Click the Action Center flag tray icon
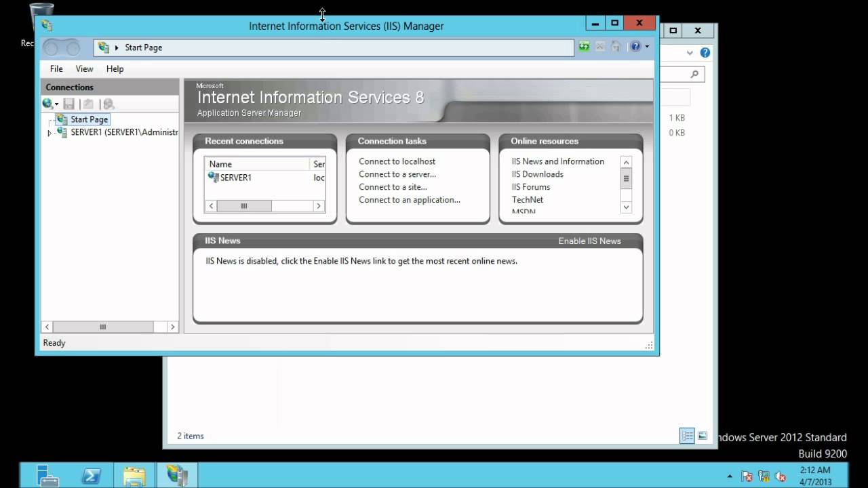Image resolution: width=868 pixels, height=488 pixels. coord(747,476)
